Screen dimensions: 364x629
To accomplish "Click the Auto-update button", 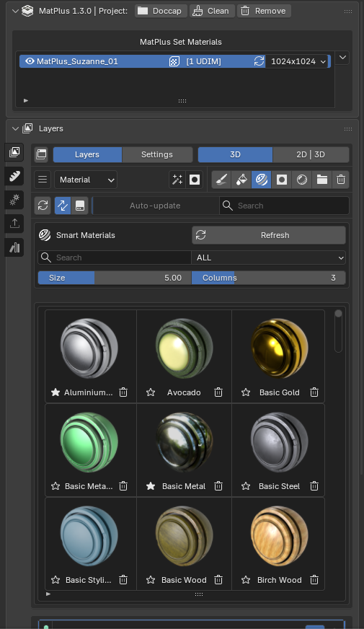I will coord(155,206).
